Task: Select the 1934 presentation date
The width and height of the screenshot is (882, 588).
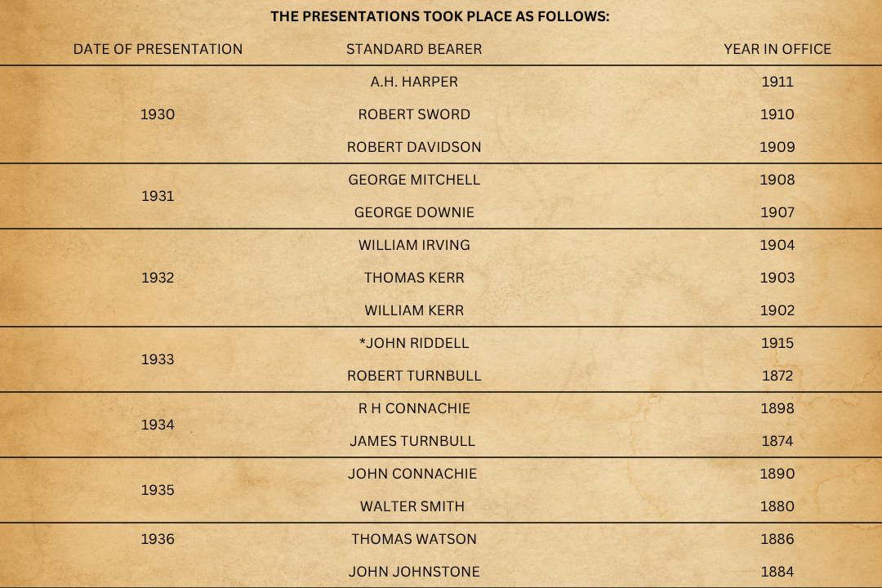Action: pyautogui.click(x=158, y=425)
